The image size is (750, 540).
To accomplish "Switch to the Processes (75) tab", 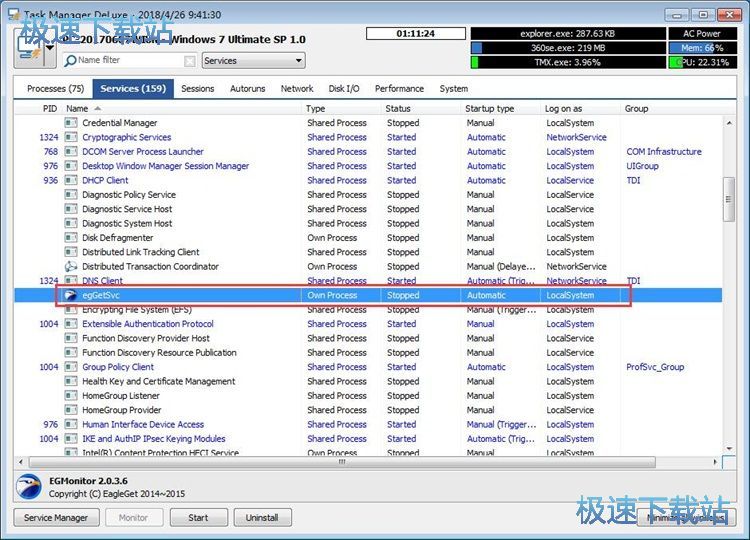I will pos(56,89).
